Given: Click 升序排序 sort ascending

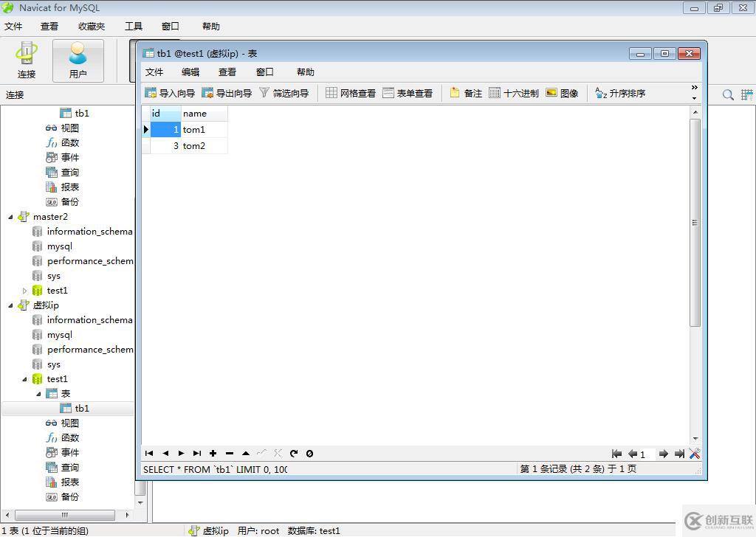Looking at the screenshot, I should point(620,93).
